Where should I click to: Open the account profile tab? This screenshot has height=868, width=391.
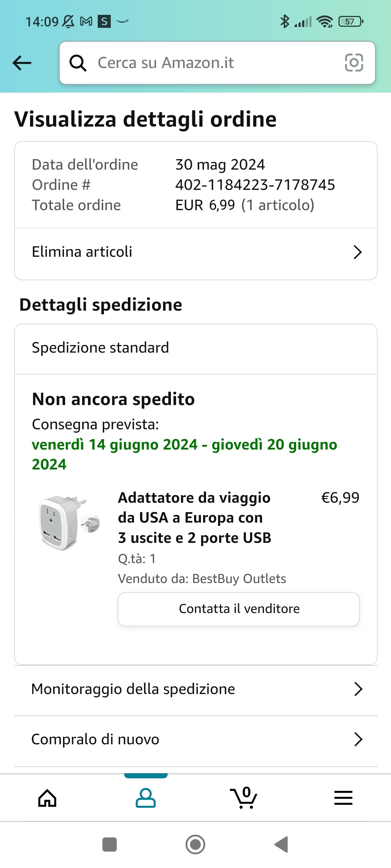[146, 798]
